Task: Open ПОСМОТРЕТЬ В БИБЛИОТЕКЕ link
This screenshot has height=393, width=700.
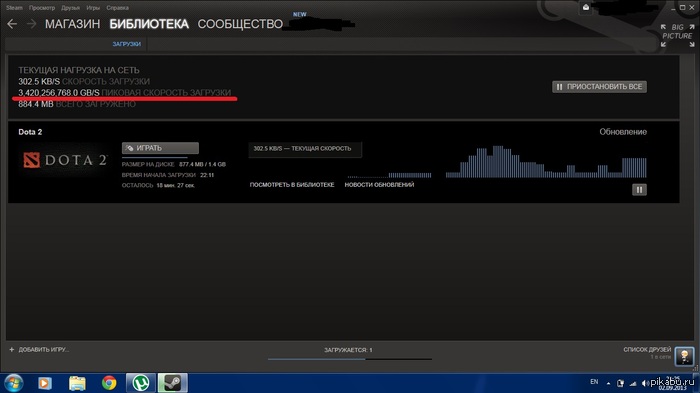Action: pos(292,185)
